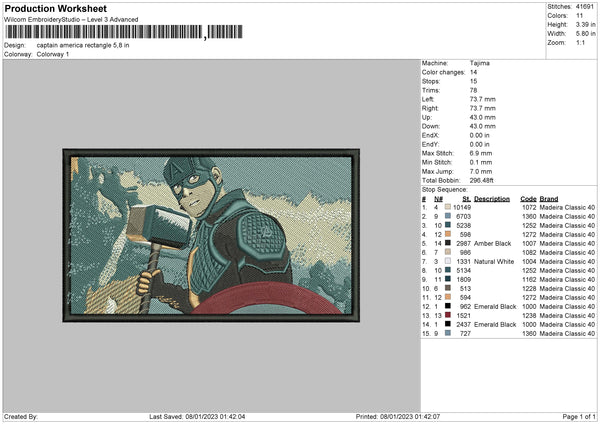Select the brown swatch in stop row 10

tap(447, 288)
